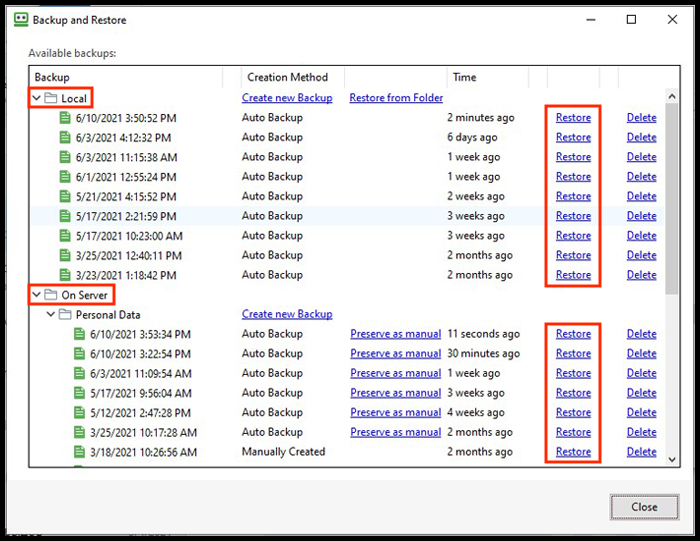Restore the 3/23/2021 1:18:42 PM backup
This screenshot has height=541, width=700.
[x=573, y=275]
